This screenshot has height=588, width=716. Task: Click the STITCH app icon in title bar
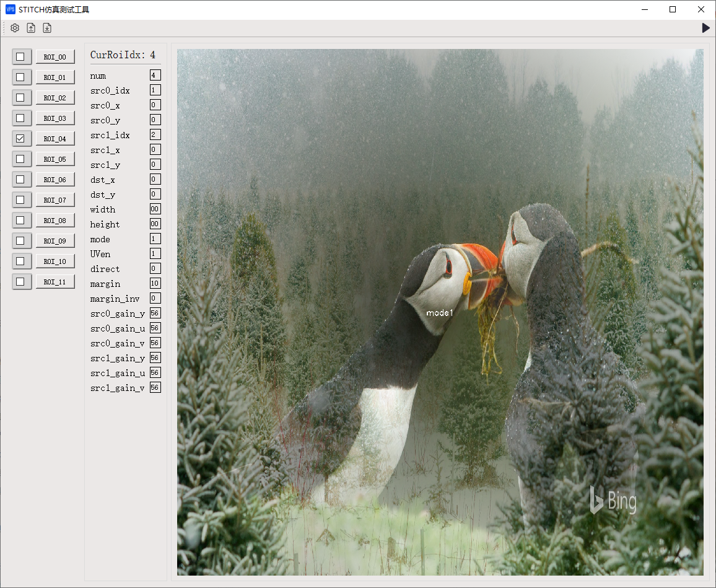coord(10,9)
